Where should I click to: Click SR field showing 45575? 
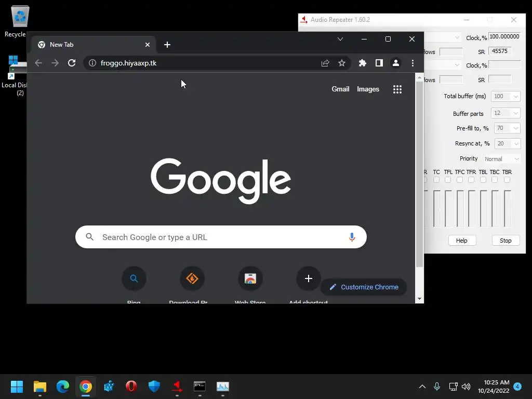coord(499,51)
